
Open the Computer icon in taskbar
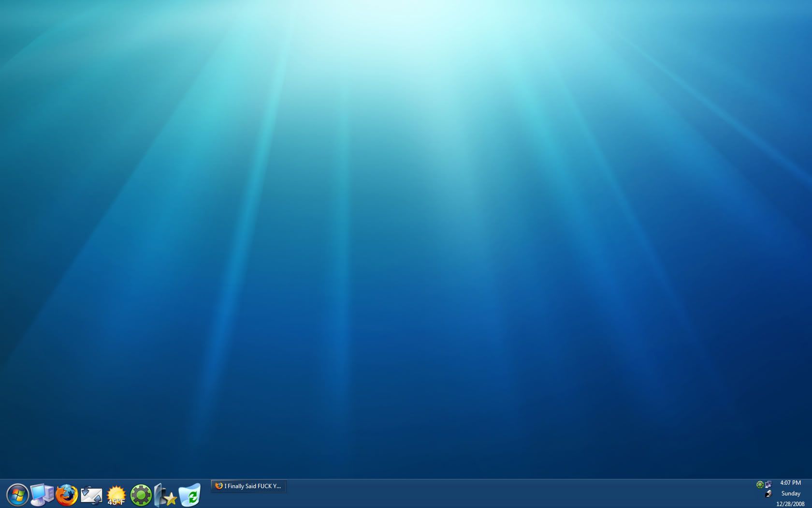tap(42, 495)
